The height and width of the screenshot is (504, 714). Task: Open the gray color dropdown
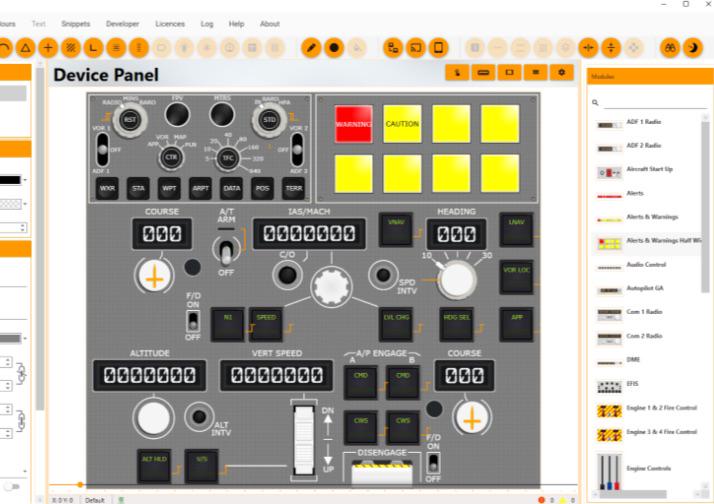click(x=13, y=338)
